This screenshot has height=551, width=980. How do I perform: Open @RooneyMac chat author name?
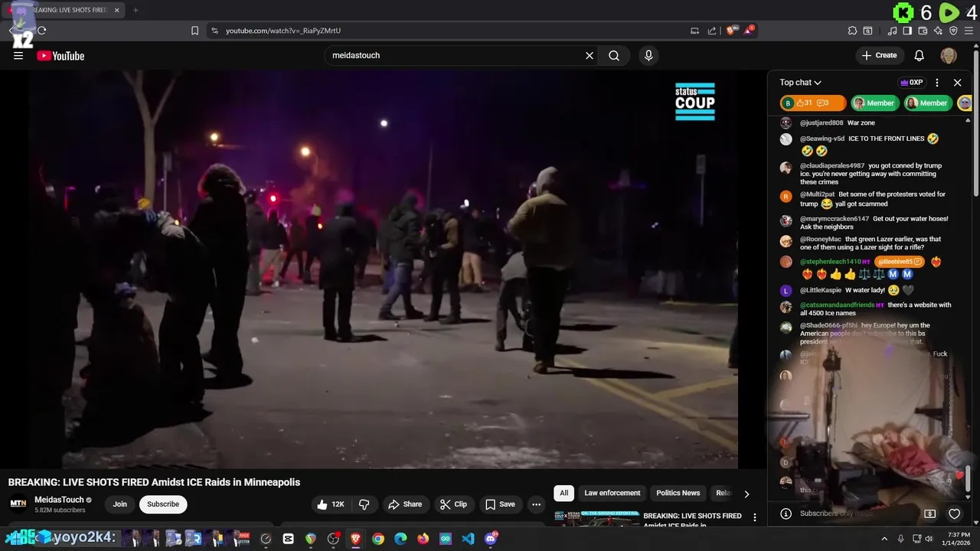pos(821,240)
